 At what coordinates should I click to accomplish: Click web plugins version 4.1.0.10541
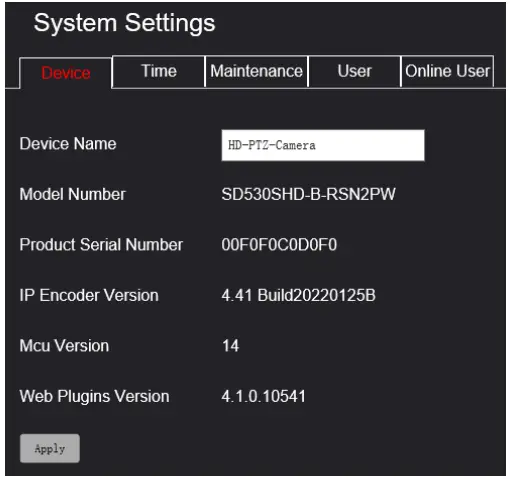(x=263, y=396)
